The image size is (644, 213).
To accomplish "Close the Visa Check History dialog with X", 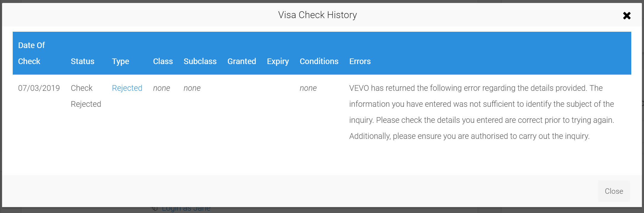I will coord(627,15).
